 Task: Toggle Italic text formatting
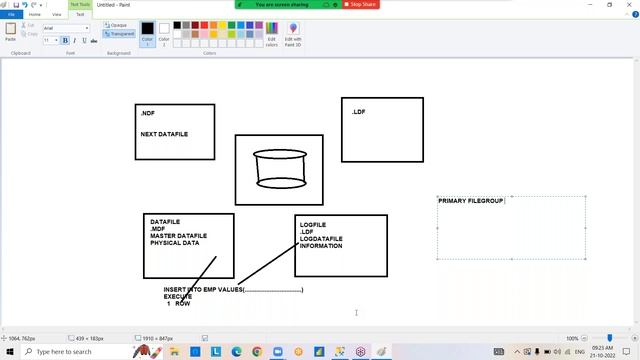pyautogui.click(x=75, y=40)
